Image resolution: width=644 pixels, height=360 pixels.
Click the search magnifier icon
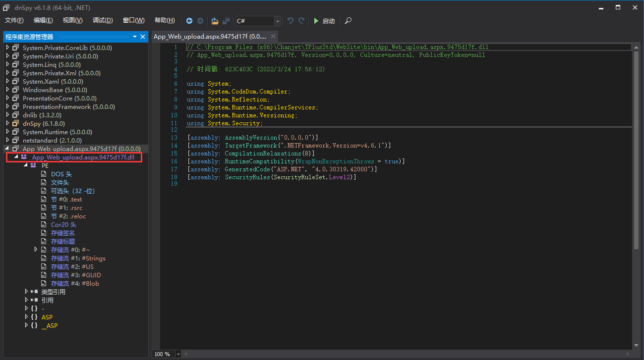pyautogui.click(x=349, y=21)
